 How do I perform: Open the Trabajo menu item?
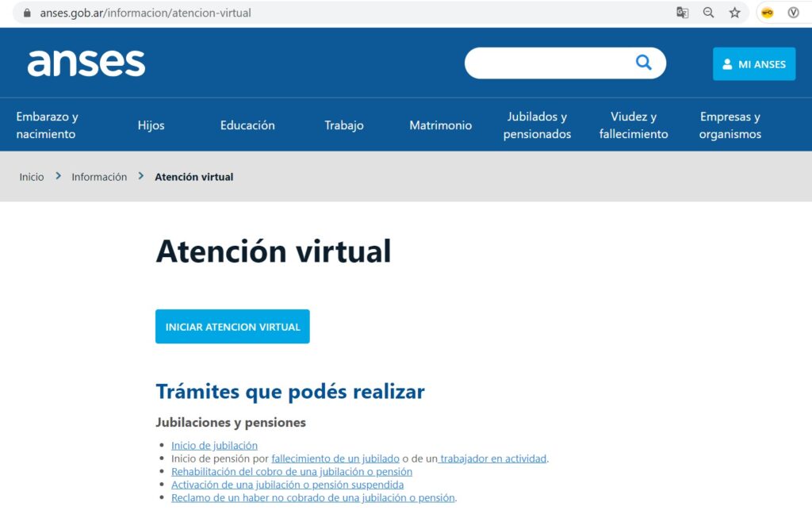coord(344,125)
